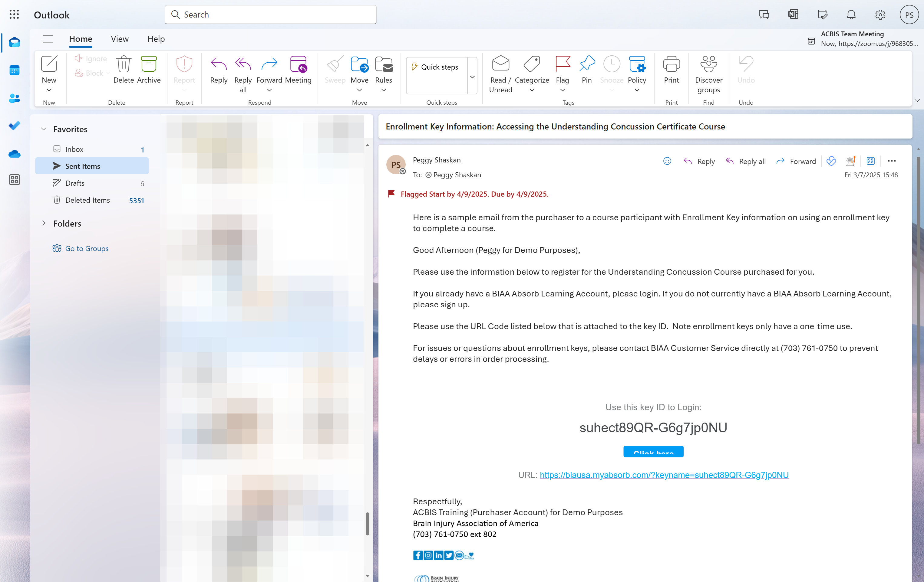This screenshot has width=924, height=582.
Task: Switch to the Home ribbon tab
Action: (x=81, y=39)
